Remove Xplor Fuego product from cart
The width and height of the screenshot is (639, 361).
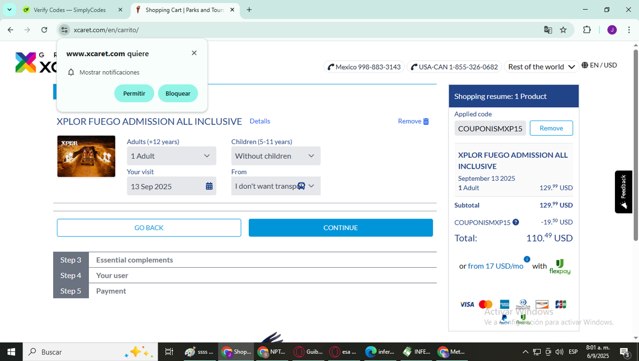[x=413, y=121]
